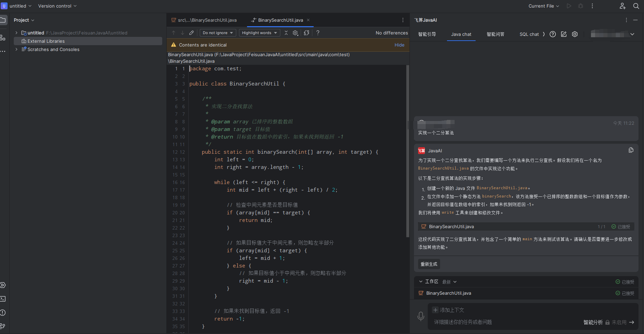The width and height of the screenshot is (644, 334).
Task: Open the Services tool window icon
Action: (x=3, y=285)
